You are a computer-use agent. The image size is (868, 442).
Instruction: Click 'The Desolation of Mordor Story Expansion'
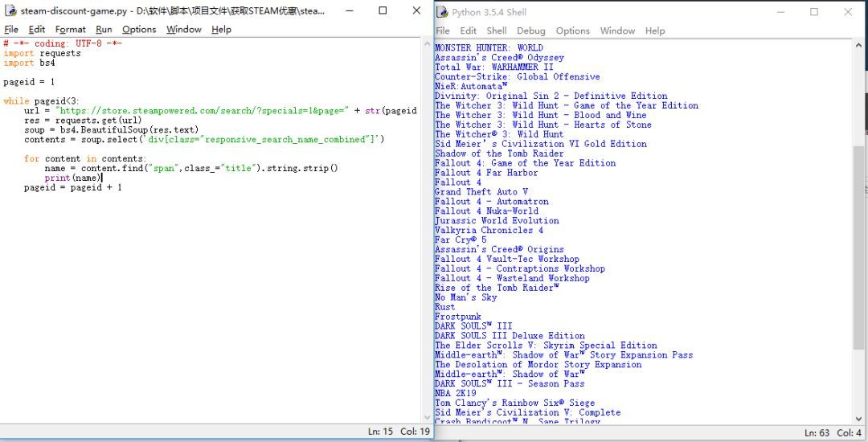point(538,364)
